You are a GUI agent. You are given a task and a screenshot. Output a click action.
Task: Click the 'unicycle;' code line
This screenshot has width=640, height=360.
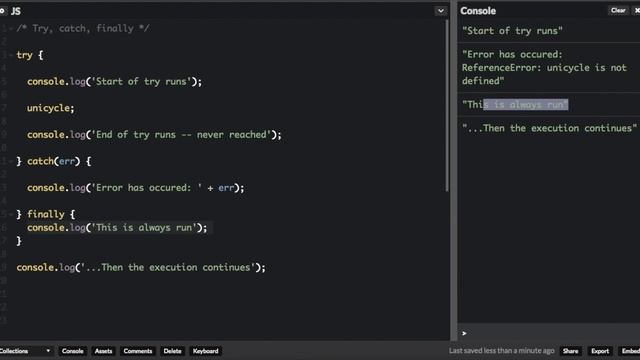(x=51, y=108)
